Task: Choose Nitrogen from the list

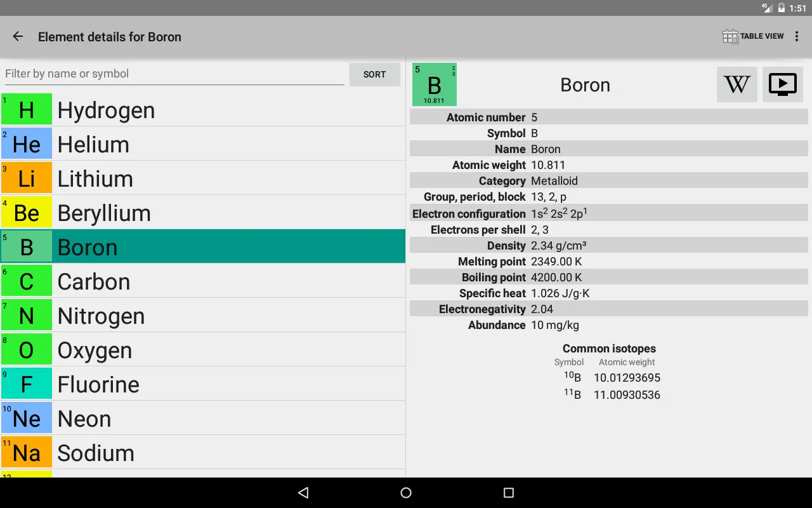Action: [x=228, y=316]
